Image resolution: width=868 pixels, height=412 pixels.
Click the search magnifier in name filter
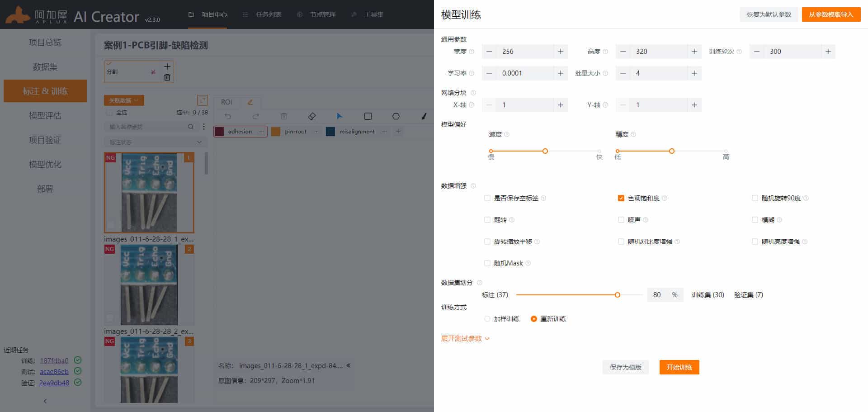(191, 127)
